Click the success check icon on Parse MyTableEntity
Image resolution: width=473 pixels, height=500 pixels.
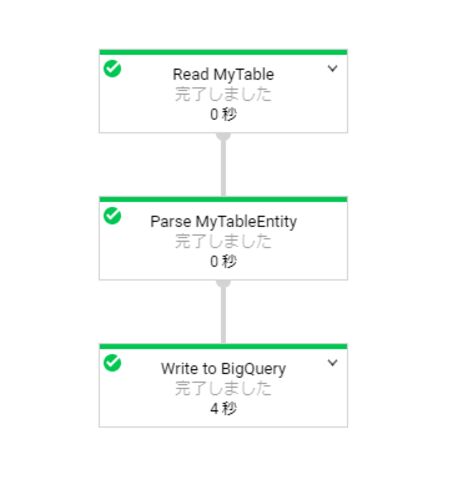click(112, 216)
